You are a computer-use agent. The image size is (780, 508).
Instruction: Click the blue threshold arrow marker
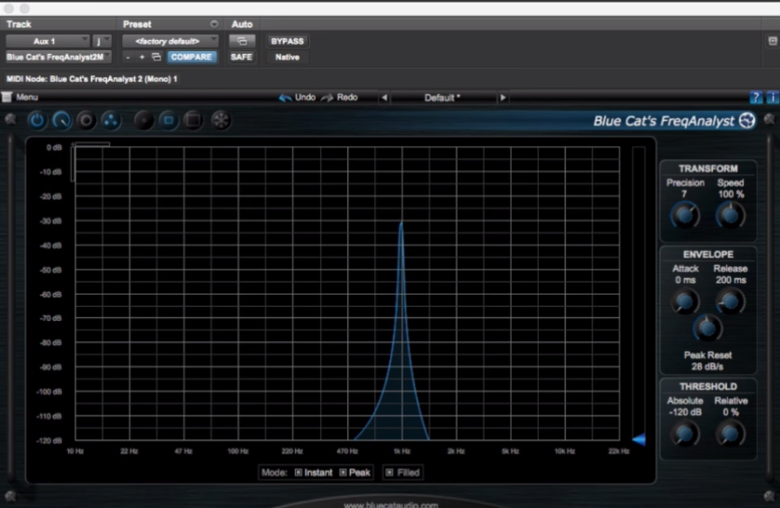639,439
